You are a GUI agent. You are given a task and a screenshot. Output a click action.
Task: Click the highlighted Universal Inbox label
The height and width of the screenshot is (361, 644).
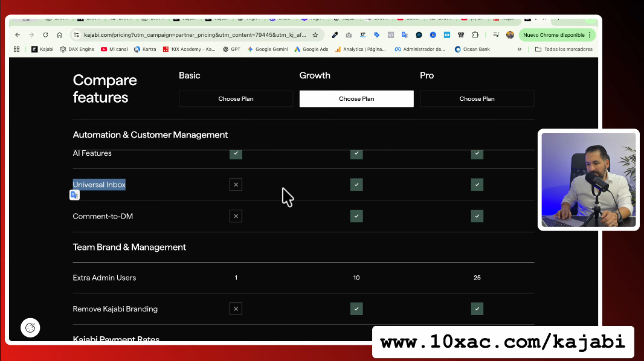click(99, 185)
